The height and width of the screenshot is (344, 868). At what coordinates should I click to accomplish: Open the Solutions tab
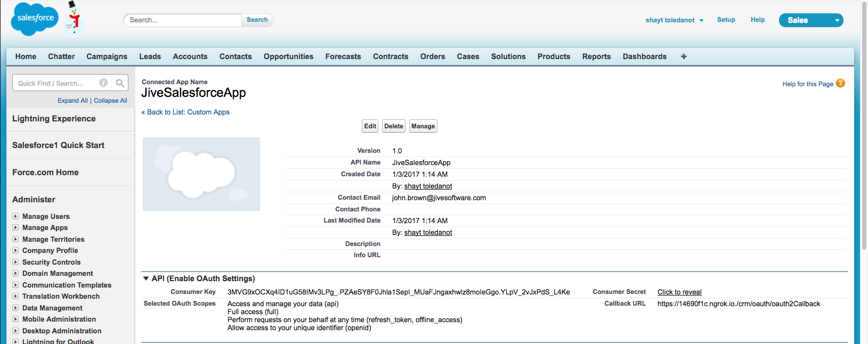point(508,56)
